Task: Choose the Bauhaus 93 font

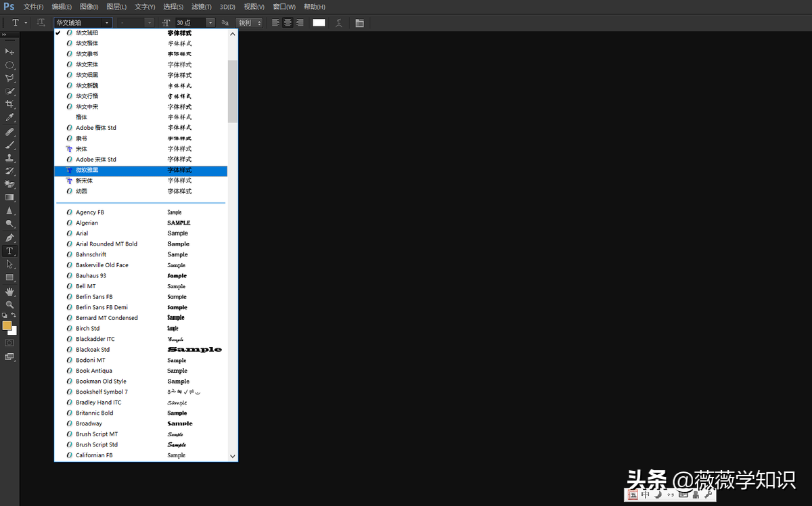Action: coord(141,275)
